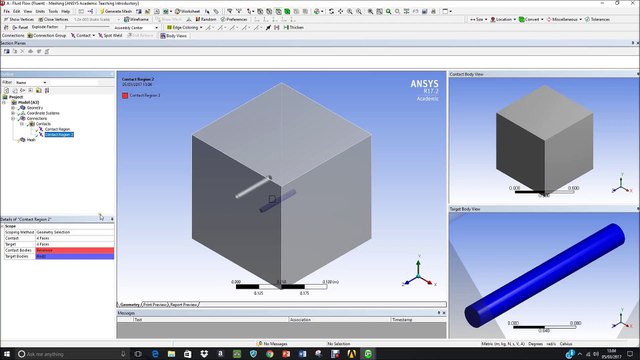Collapse the Connections tree node

pos(13,118)
